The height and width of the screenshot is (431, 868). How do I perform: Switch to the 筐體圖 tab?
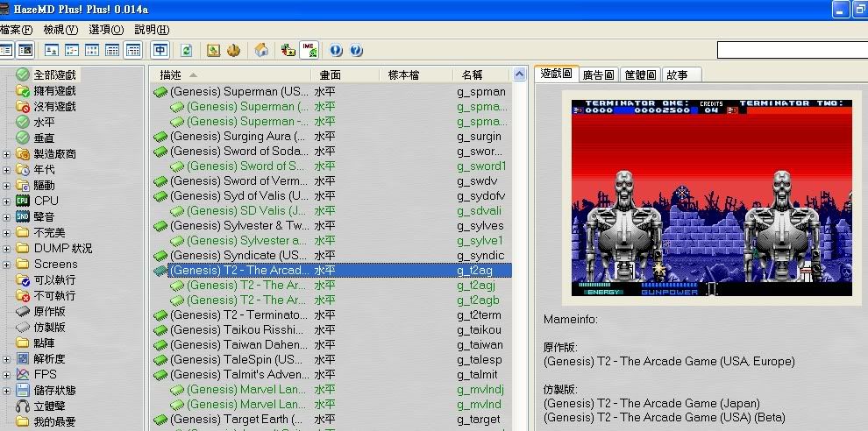641,74
